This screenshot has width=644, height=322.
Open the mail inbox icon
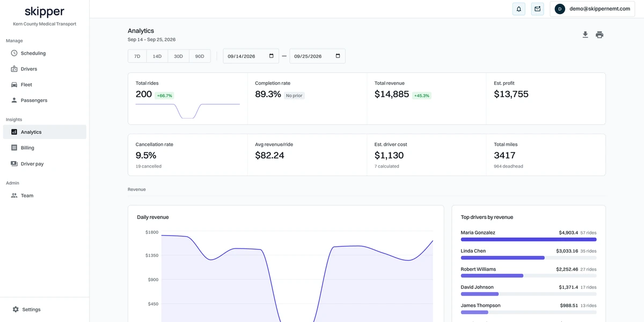tap(537, 9)
